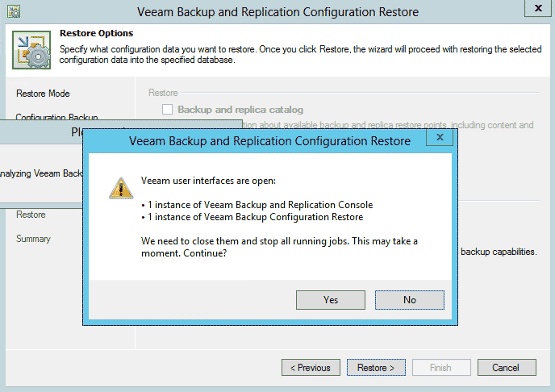
Task: Click the 'Restore Options' heading
Action: pos(96,33)
